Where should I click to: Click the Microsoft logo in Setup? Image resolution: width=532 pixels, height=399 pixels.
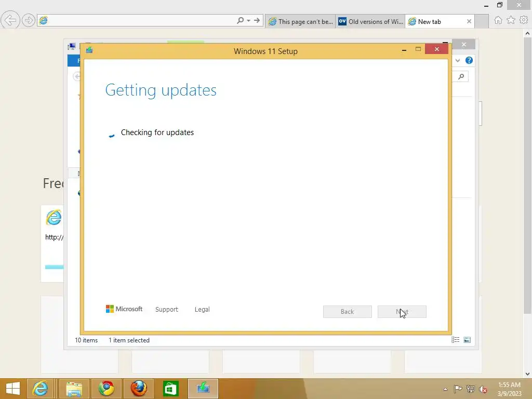click(x=124, y=309)
